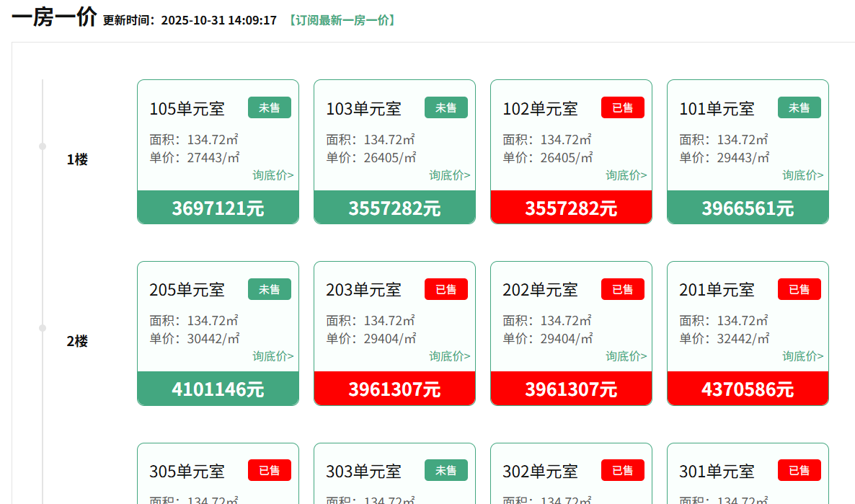Ask floor price for unit 101单元室
This screenshot has width=855, height=504.
pyautogui.click(x=802, y=175)
